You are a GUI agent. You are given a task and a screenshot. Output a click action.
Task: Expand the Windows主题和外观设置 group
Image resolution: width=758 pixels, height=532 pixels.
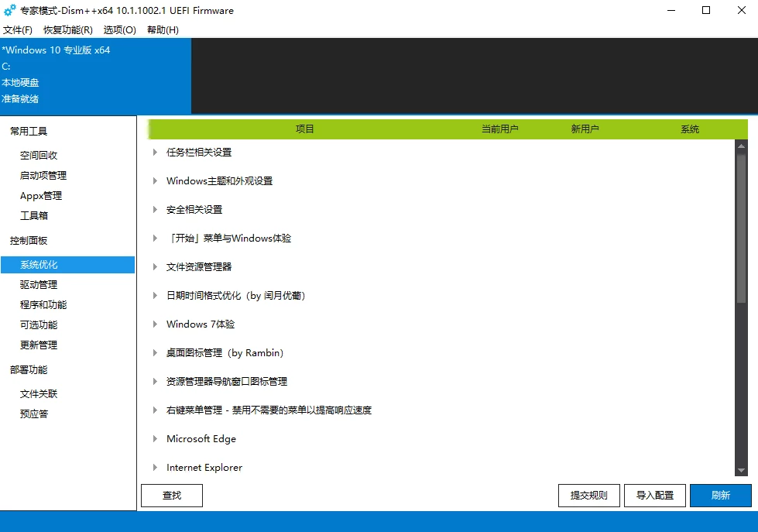point(156,181)
